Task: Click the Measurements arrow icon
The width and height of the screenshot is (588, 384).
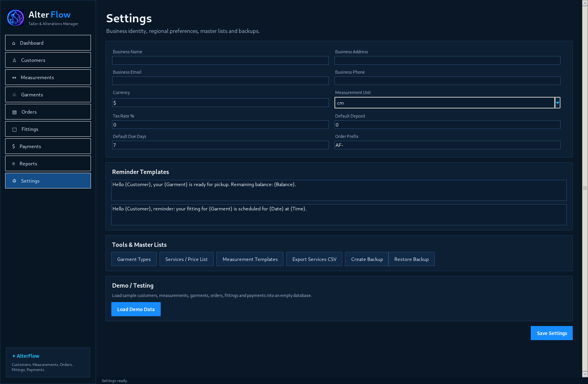Action: 14,78
